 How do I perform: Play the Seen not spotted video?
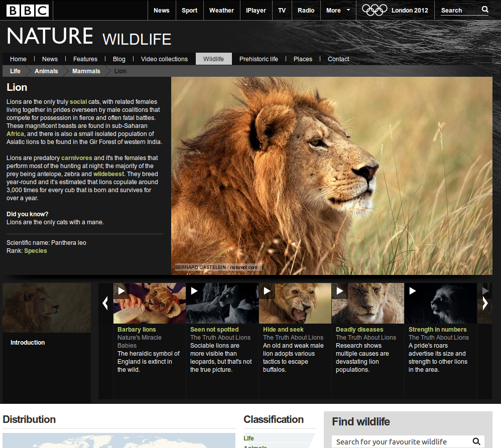194,290
